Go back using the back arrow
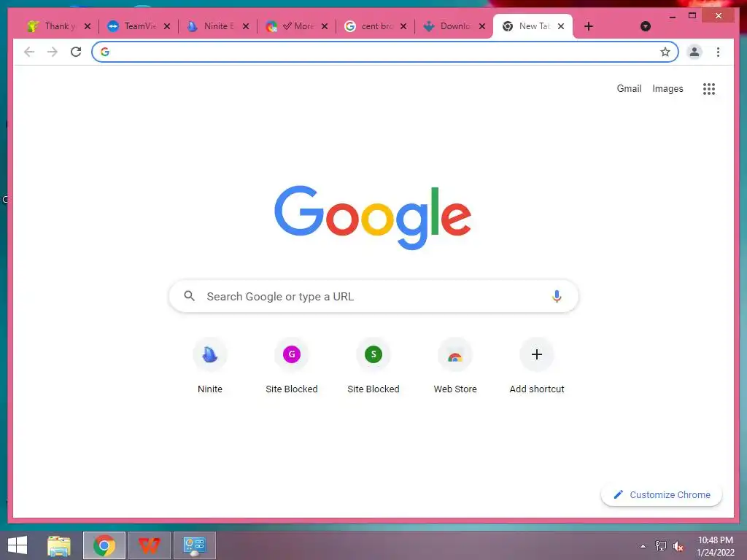This screenshot has width=747, height=560. [29, 52]
